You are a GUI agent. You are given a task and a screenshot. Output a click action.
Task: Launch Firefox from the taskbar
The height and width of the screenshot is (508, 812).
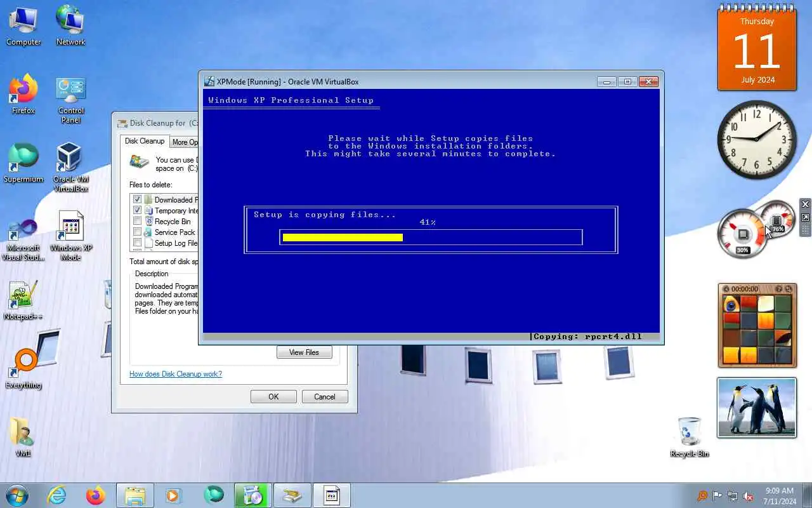96,495
